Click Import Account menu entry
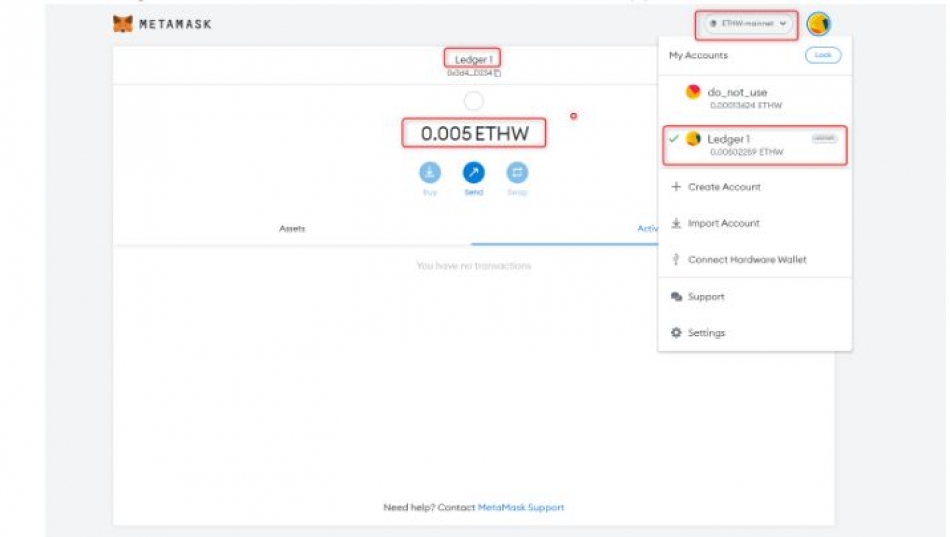Viewport: 950px width, 537px height. click(x=755, y=223)
